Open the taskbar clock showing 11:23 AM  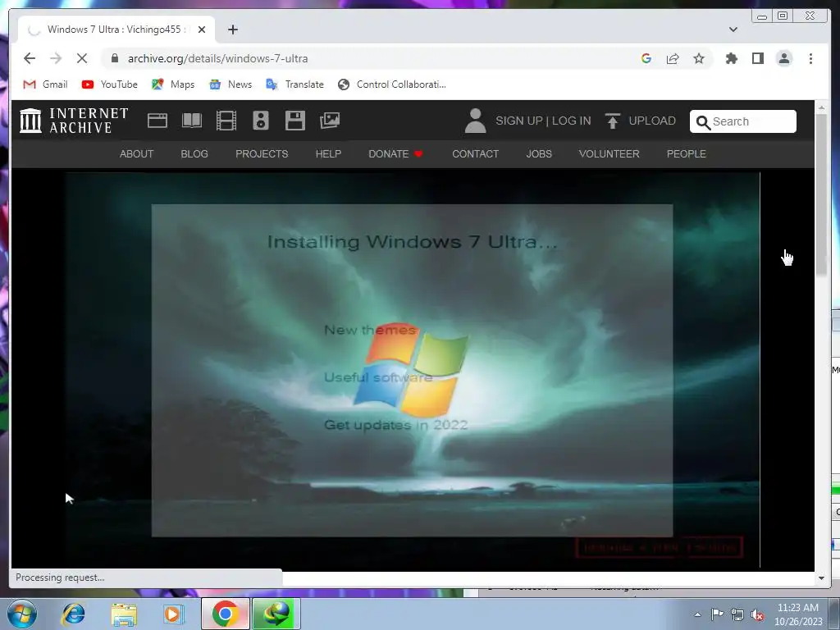tap(797, 614)
